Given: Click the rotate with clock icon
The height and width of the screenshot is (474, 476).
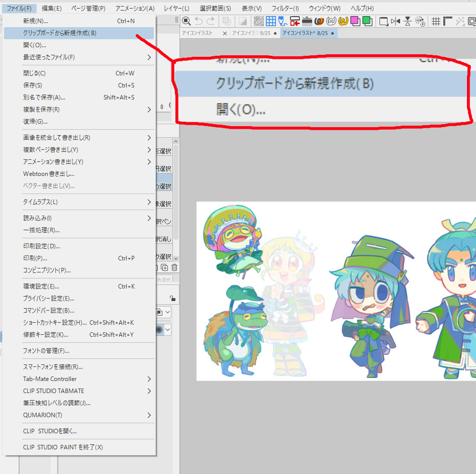Looking at the screenshot, I should (420, 21).
